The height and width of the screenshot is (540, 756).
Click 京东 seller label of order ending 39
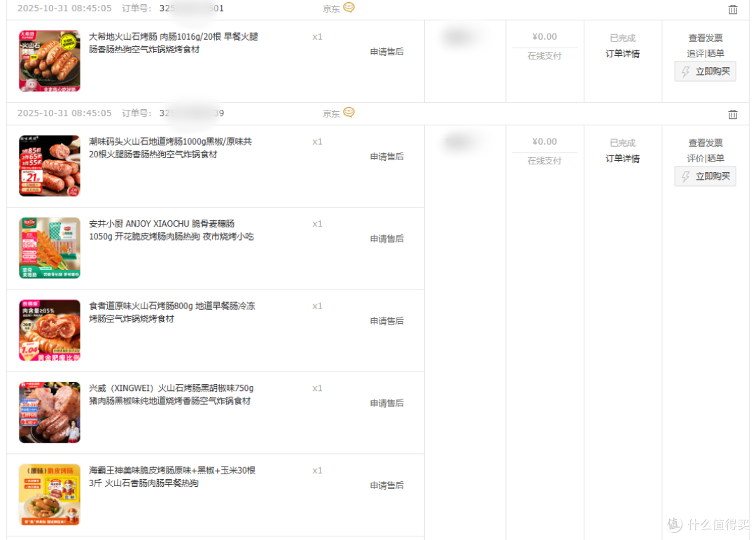(331, 114)
